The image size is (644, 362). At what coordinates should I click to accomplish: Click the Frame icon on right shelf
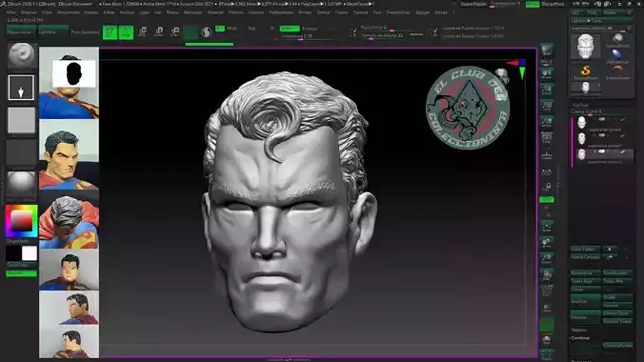(x=547, y=227)
